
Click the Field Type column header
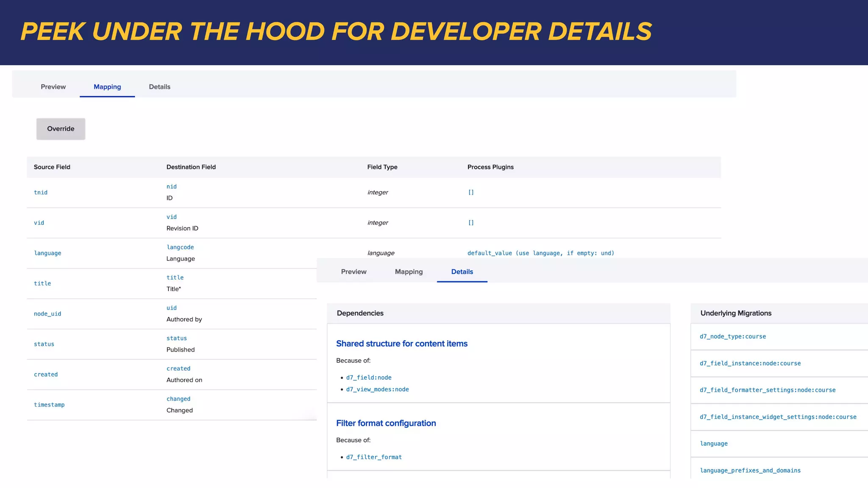382,167
